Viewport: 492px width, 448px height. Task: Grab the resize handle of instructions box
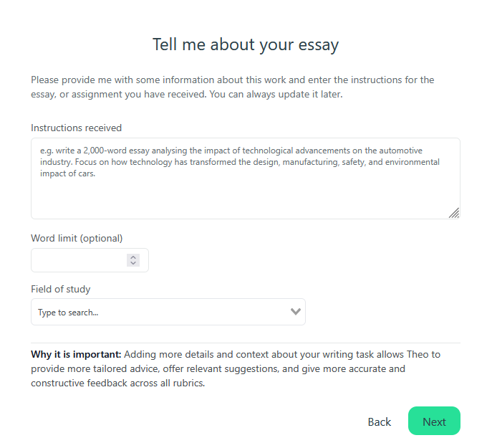pyautogui.click(x=453, y=212)
